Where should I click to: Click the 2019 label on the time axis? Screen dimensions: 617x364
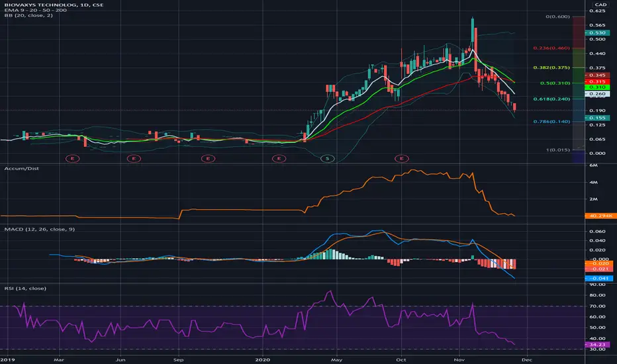[x=7, y=359]
